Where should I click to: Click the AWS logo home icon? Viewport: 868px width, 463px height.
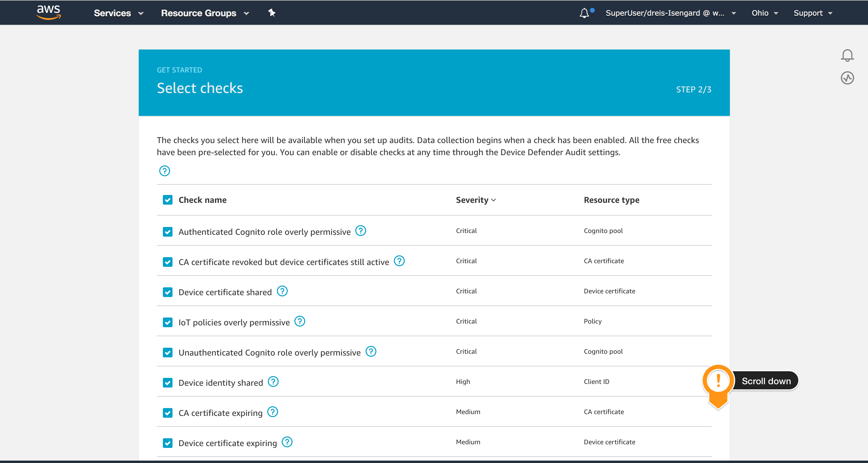[49, 12]
